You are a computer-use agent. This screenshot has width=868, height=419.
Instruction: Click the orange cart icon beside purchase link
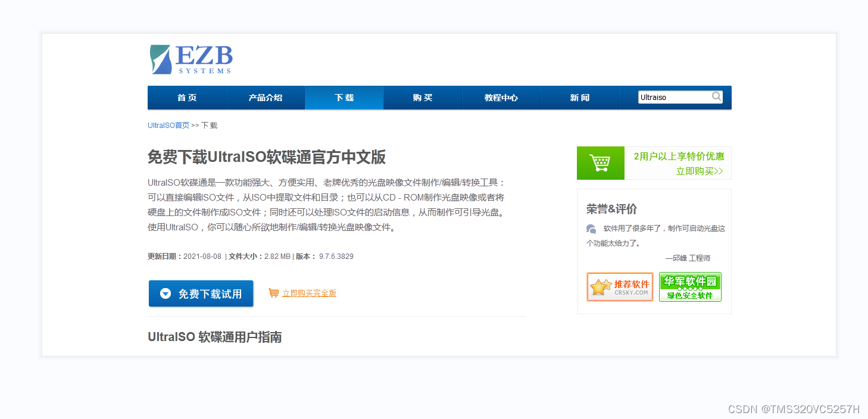point(274,293)
